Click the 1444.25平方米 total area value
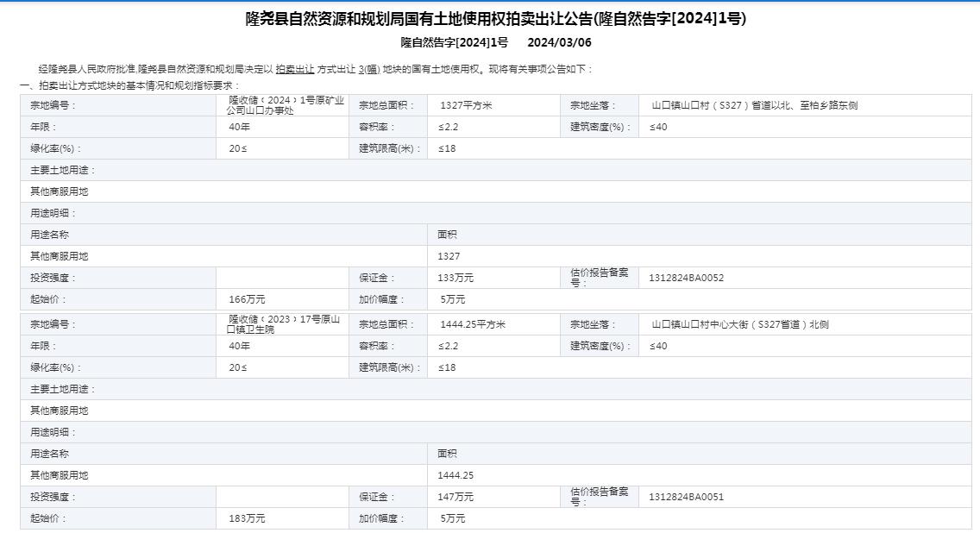980x533 pixels. pos(473,324)
